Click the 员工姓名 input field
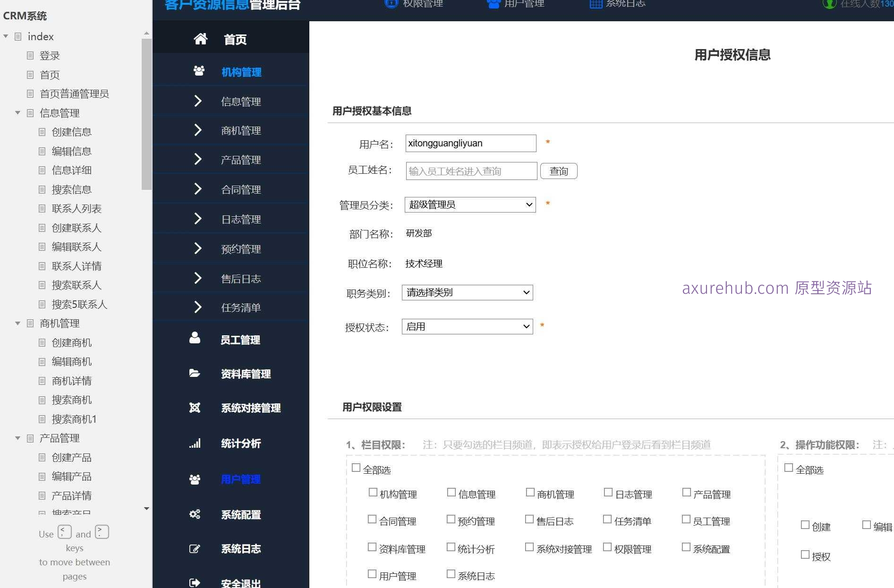 pyautogui.click(x=470, y=171)
